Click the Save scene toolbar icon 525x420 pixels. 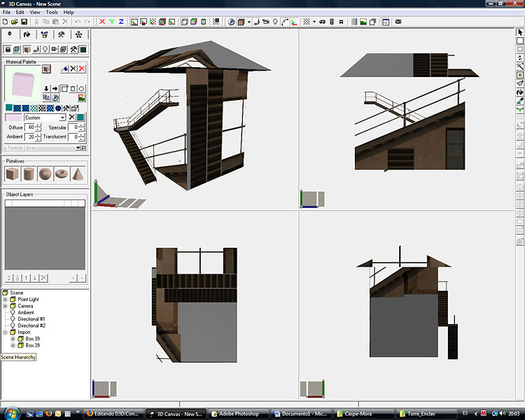point(24,22)
